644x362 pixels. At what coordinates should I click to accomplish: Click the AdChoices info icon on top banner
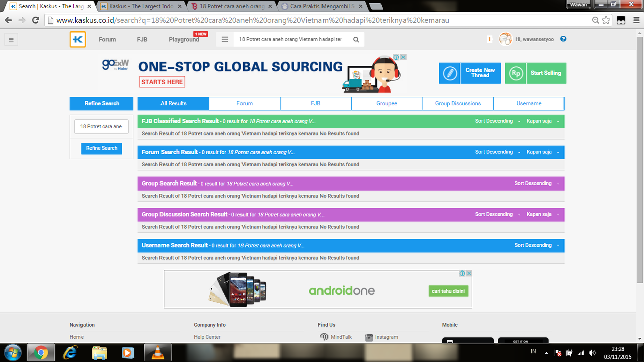[x=396, y=57]
